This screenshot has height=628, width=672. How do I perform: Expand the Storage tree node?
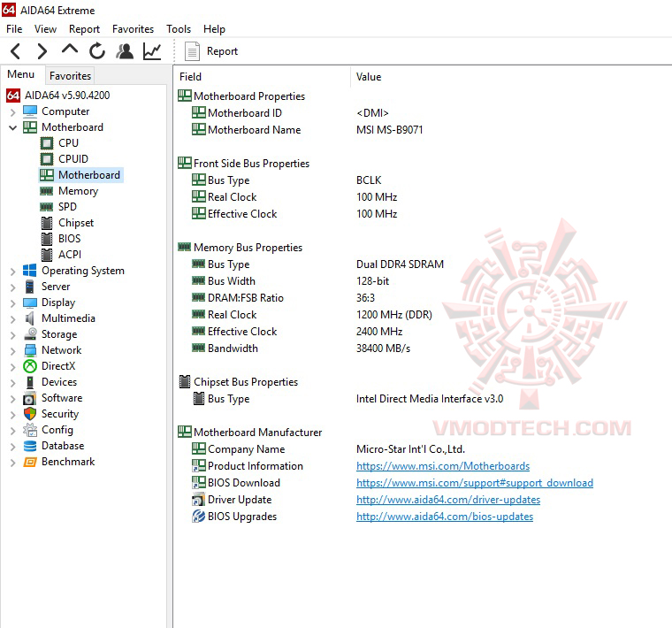click(x=12, y=335)
